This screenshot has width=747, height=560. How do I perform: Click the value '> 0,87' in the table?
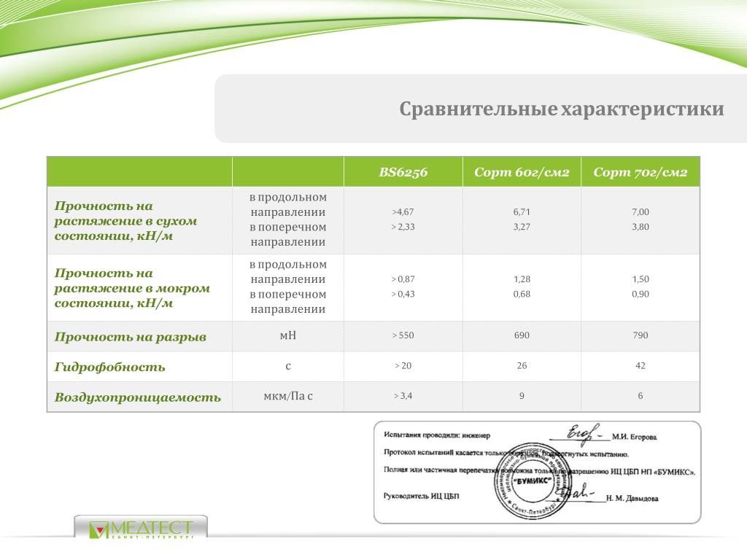pyautogui.click(x=403, y=279)
